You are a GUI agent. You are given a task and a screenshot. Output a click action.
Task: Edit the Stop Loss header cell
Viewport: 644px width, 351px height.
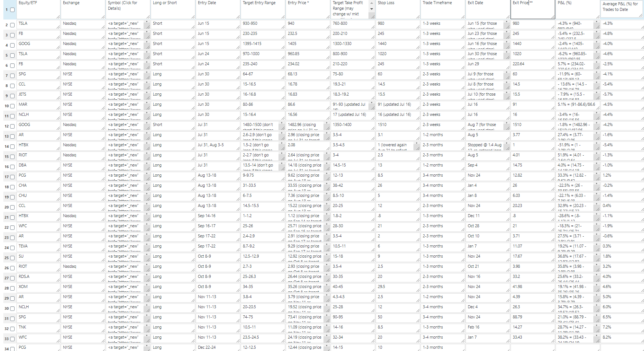click(x=398, y=9)
